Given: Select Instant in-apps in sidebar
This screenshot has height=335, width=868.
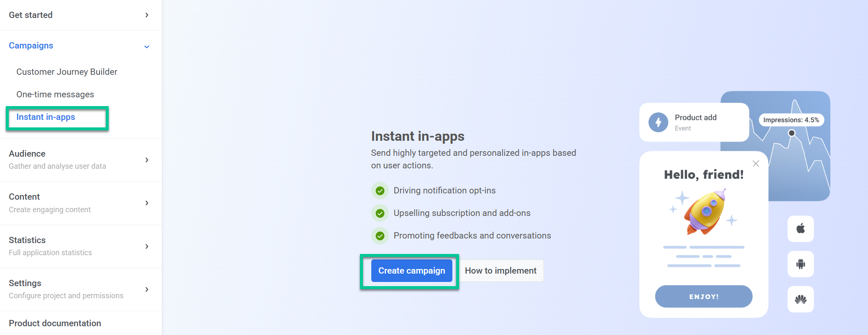Looking at the screenshot, I should tap(46, 117).
